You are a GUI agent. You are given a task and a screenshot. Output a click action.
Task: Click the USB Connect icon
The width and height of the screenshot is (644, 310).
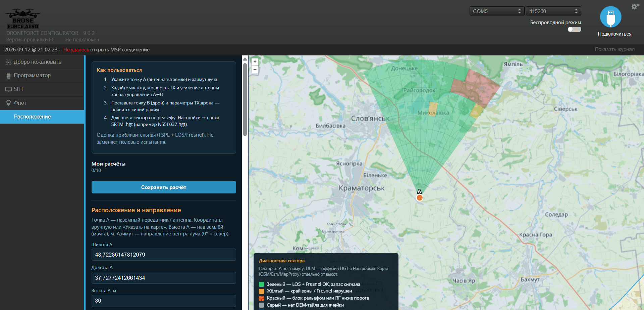click(610, 17)
